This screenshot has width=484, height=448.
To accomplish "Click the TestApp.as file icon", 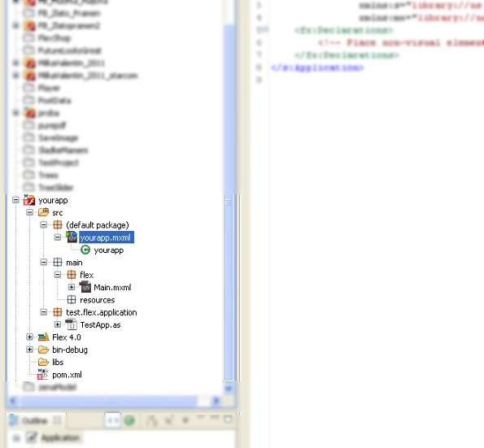I will (72, 324).
